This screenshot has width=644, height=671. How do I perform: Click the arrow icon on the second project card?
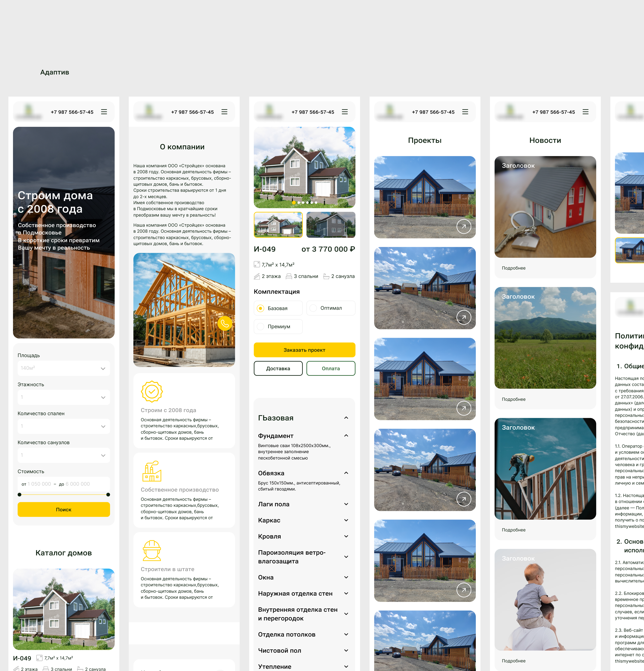pyautogui.click(x=464, y=317)
